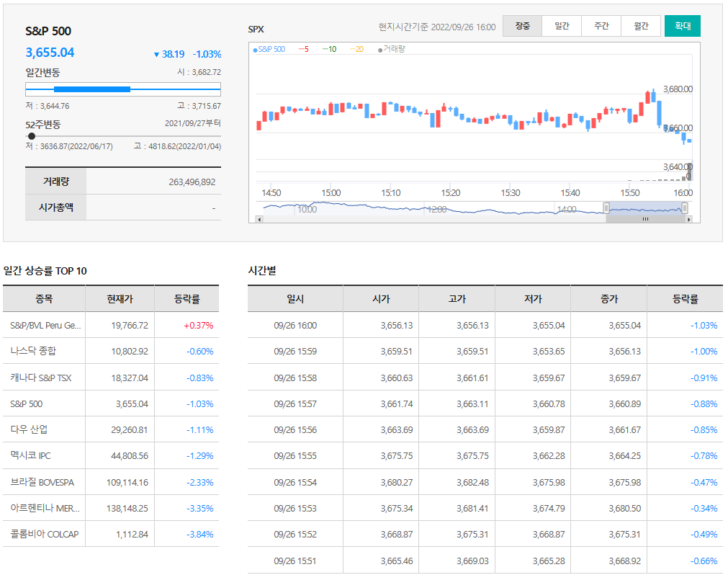This screenshot has width=728, height=580.
Task: Switch chart to 월간 monthly view
Action: tap(641, 26)
